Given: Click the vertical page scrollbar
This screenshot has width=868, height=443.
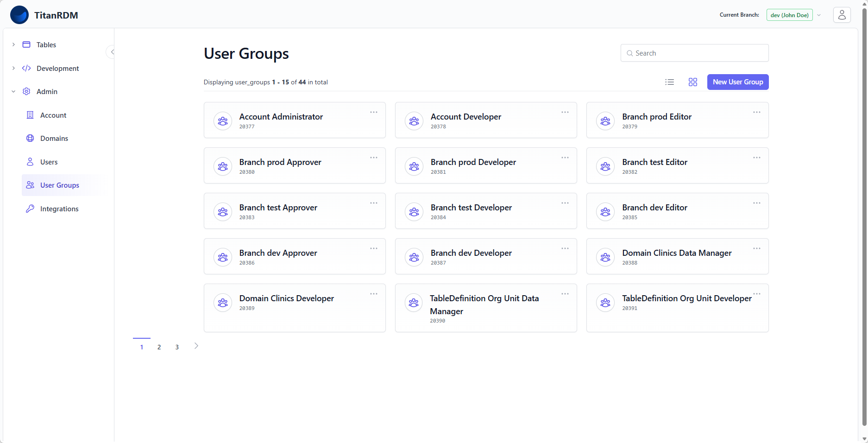Looking at the screenshot, I should (864, 218).
